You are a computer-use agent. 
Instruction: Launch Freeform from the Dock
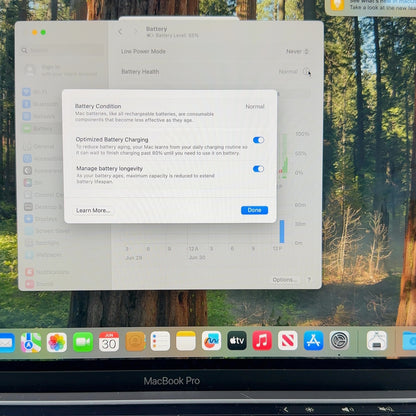click(x=211, y=341)
